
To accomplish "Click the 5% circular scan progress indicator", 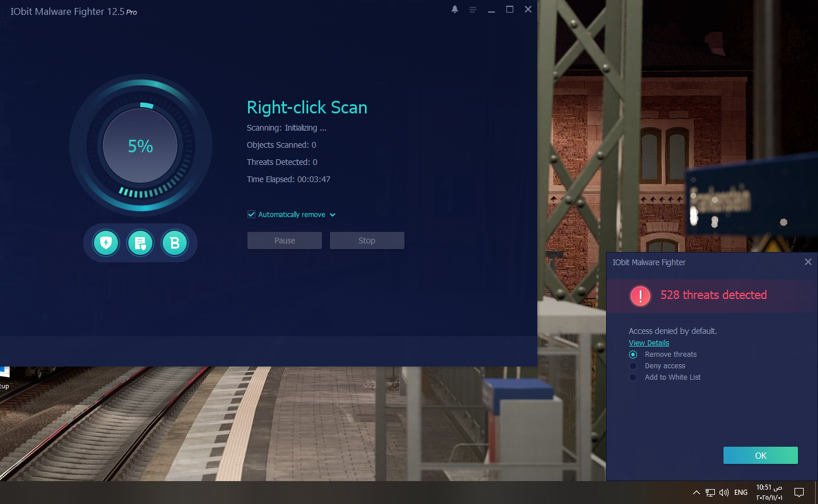I will (140, 146).
